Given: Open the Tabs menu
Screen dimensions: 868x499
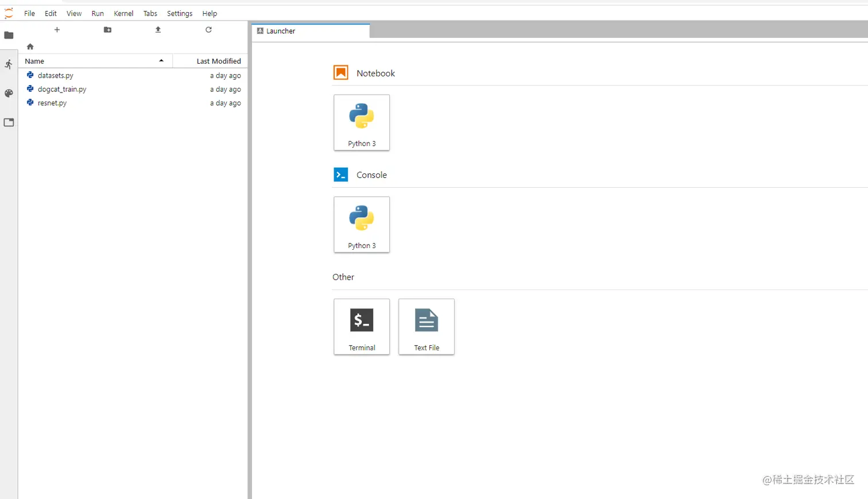Looking at the screenshot, I should 150,13.
